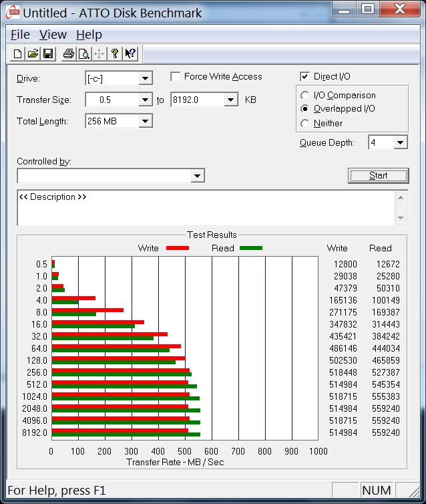Click the 128.0 transfer size row label

coord(37,360)
